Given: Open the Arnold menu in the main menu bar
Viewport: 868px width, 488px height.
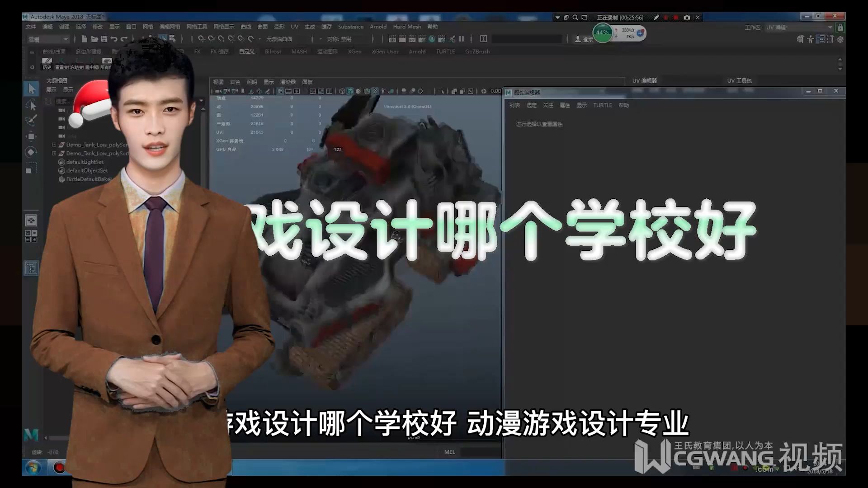Looking at the screenshot, I should click(x=378, y=27).
